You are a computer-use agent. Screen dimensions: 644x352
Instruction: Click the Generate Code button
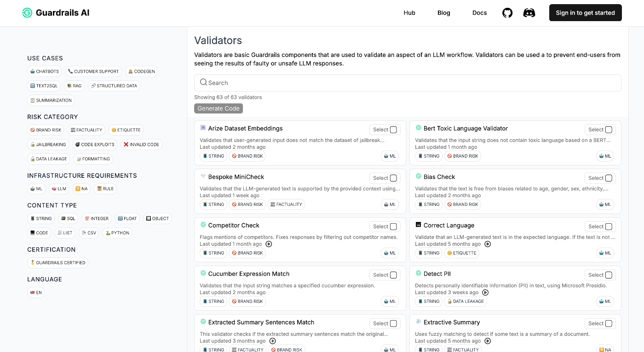[x=218, y=108]
